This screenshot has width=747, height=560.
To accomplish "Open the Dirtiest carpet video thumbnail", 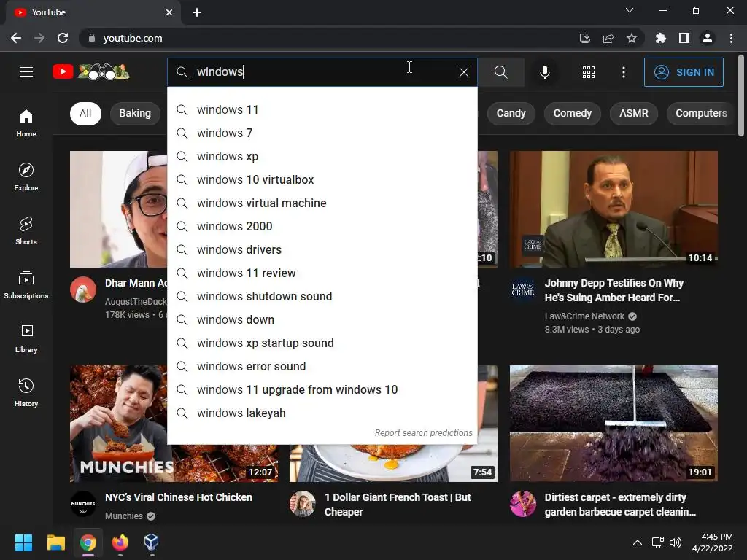I will point(614,424).
